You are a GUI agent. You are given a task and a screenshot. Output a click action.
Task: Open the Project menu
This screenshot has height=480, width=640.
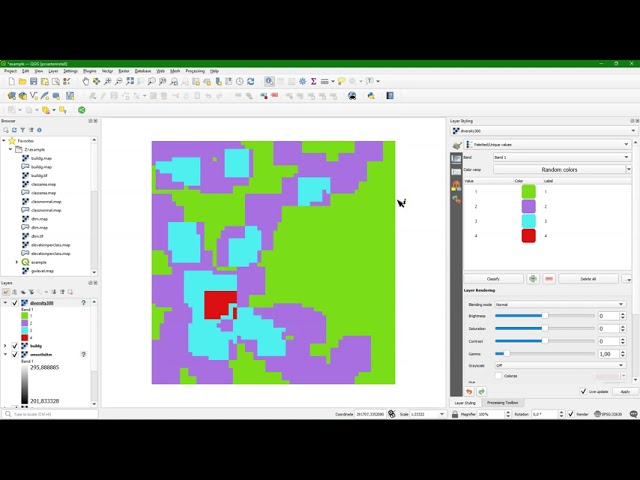click(x=10, y=71)
